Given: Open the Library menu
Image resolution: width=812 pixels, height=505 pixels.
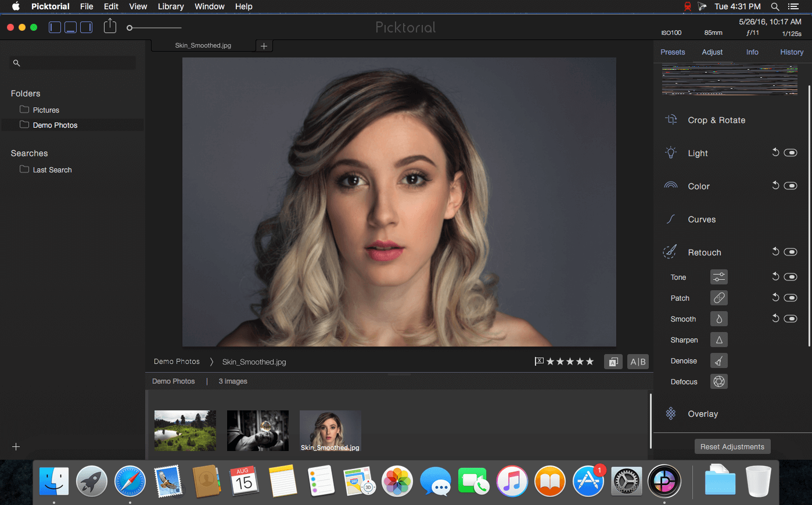Looking at the screenshot, I should [x=171, y=6].
